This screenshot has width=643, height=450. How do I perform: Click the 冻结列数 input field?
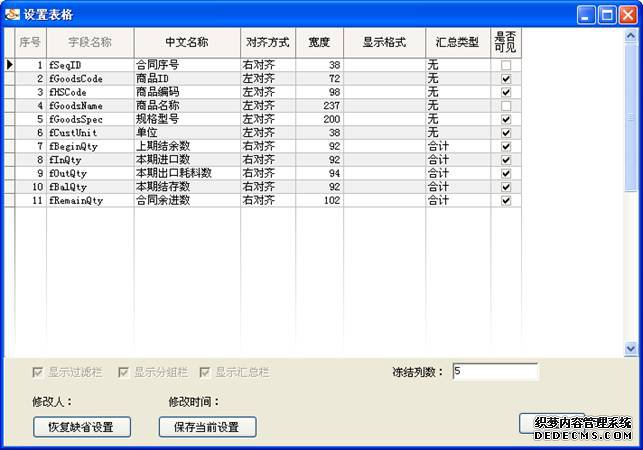pos(494,372)
